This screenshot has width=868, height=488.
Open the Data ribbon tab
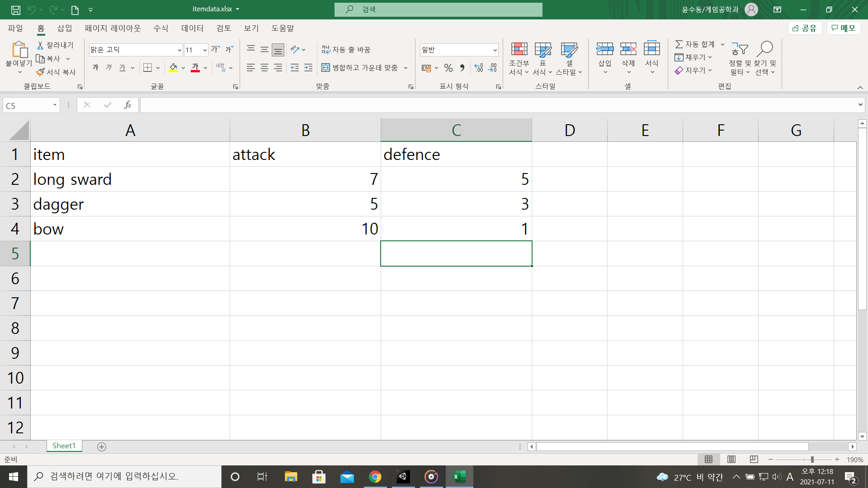click(x=192, y=28)
